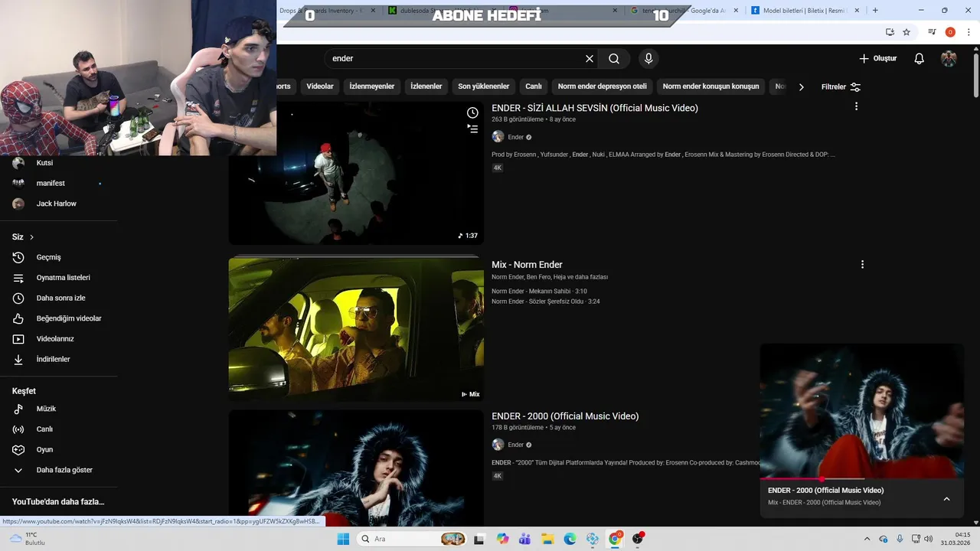Image resolution: width=980 pixels, height=551 pixels.
Task: Open the Mix - Norm Ender title
Action: 527,265
